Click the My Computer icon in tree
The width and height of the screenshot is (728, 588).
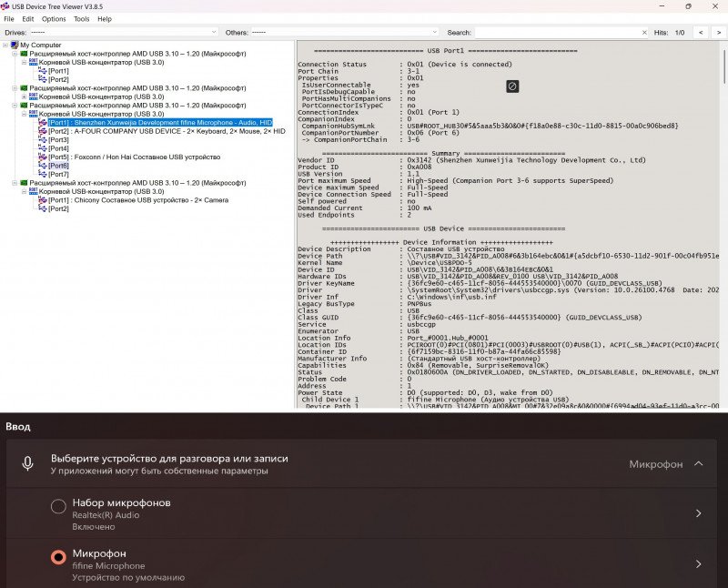point(14,45)
